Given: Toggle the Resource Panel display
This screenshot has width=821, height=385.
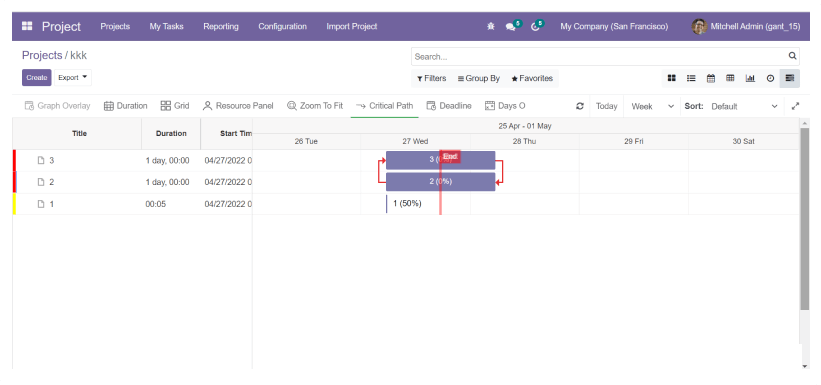Looking at the screenshot, I should [238, 106].
